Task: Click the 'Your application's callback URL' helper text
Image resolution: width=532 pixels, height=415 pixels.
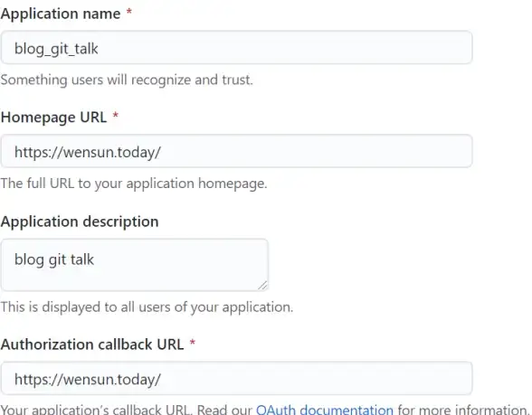Action: click(x=96, y=410)
